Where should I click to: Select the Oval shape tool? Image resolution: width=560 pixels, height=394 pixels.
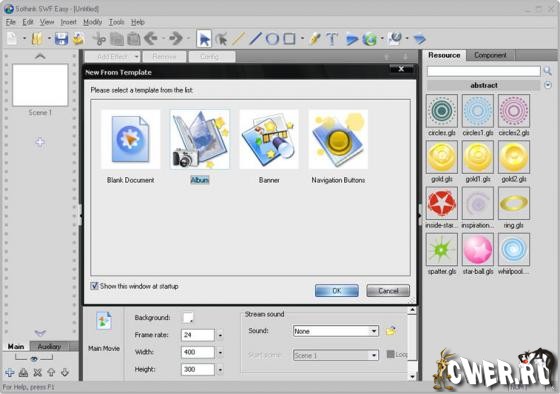click(272, 39)
